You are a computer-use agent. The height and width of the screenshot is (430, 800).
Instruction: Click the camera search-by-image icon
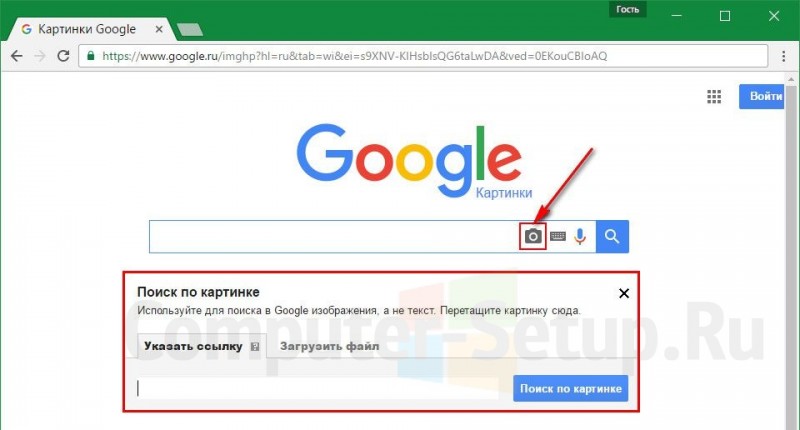(533, 237)
